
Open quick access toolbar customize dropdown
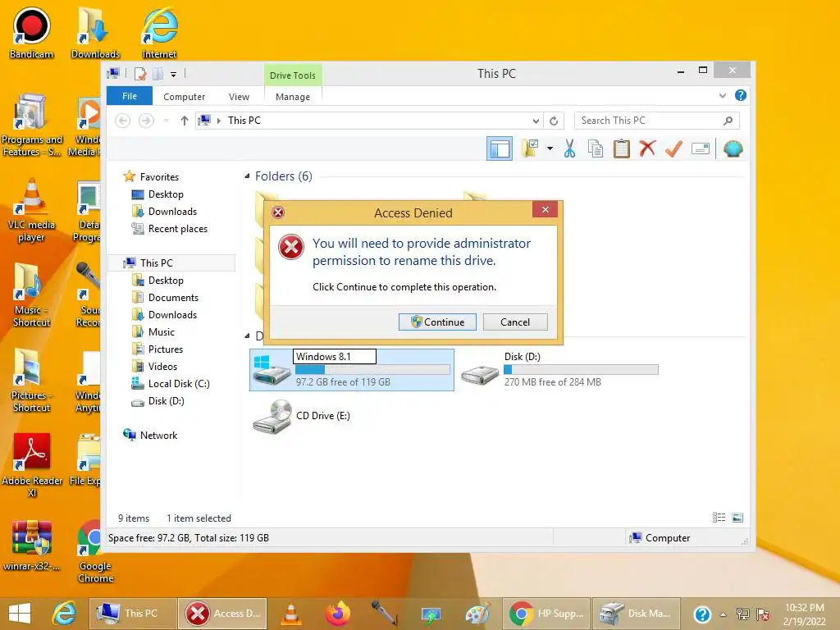174,75
